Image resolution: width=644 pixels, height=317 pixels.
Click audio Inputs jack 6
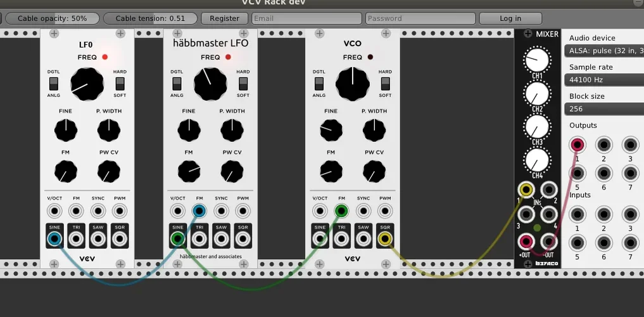(603, 243)
